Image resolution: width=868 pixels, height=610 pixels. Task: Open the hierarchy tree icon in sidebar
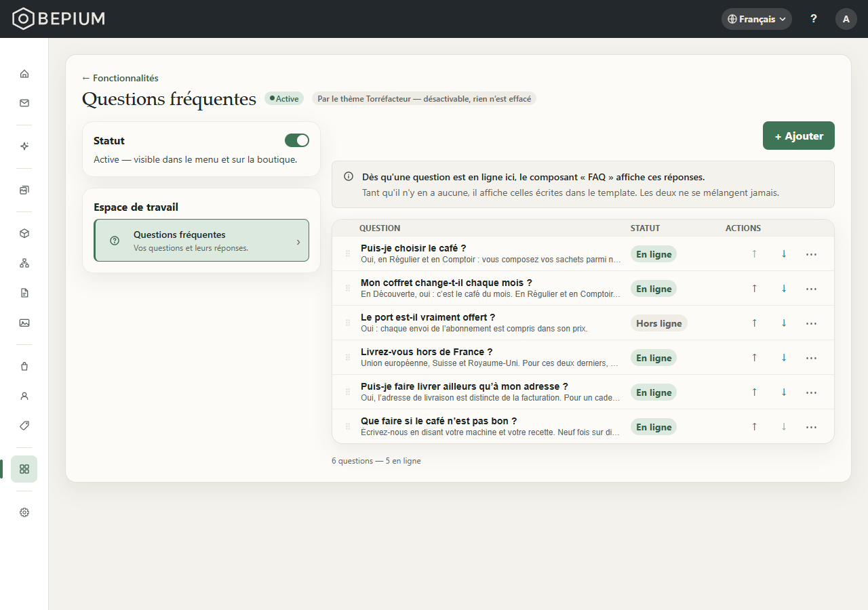tap(24, 263)
